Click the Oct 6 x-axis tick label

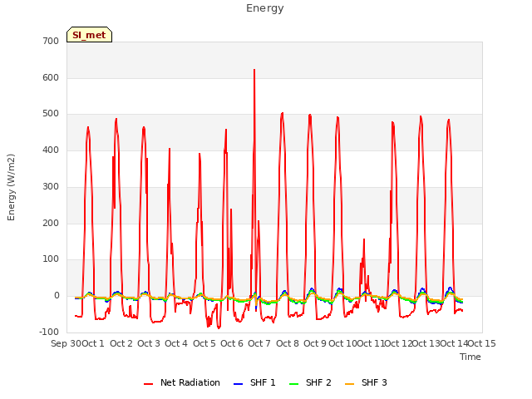coord(232,343)
